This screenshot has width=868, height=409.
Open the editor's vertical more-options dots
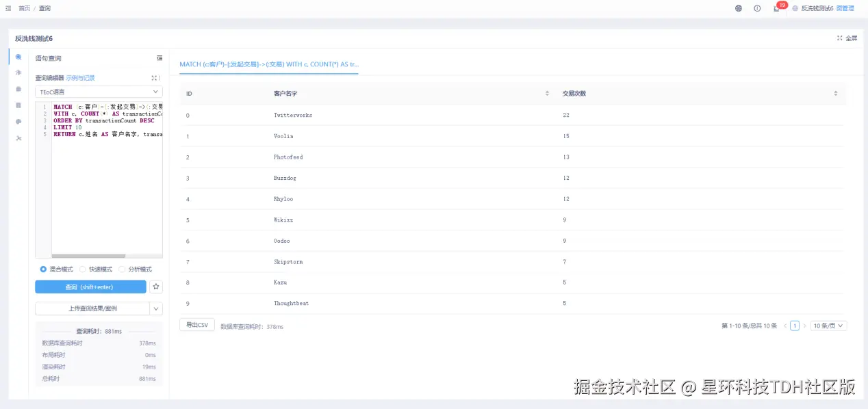coord(160,78)
